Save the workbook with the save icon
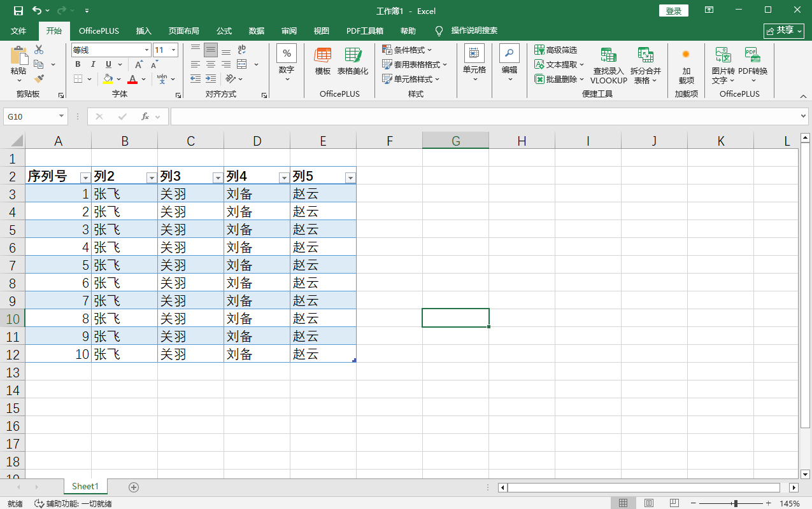This screenshot has height=509, width=812. (x=18, y=11)
